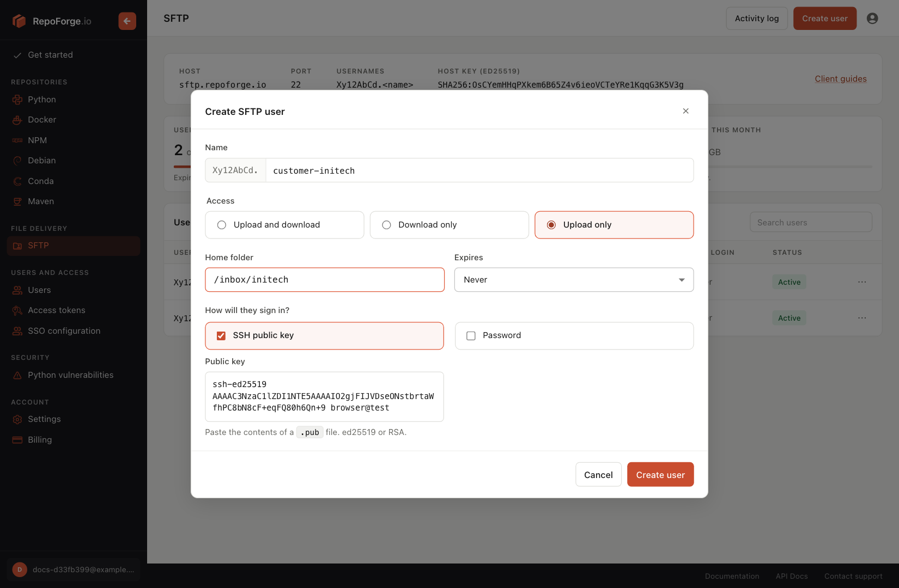Viewport: 899px width, 588px height.
Task: Click the Access tokens key icon
Action: [x=17, y=310]
